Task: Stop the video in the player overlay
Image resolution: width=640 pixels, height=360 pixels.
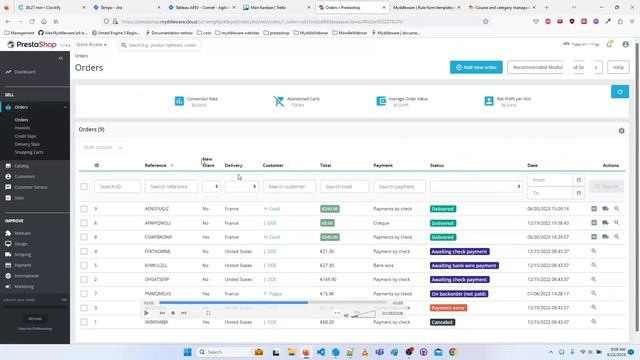Action: tap(173, 313)
